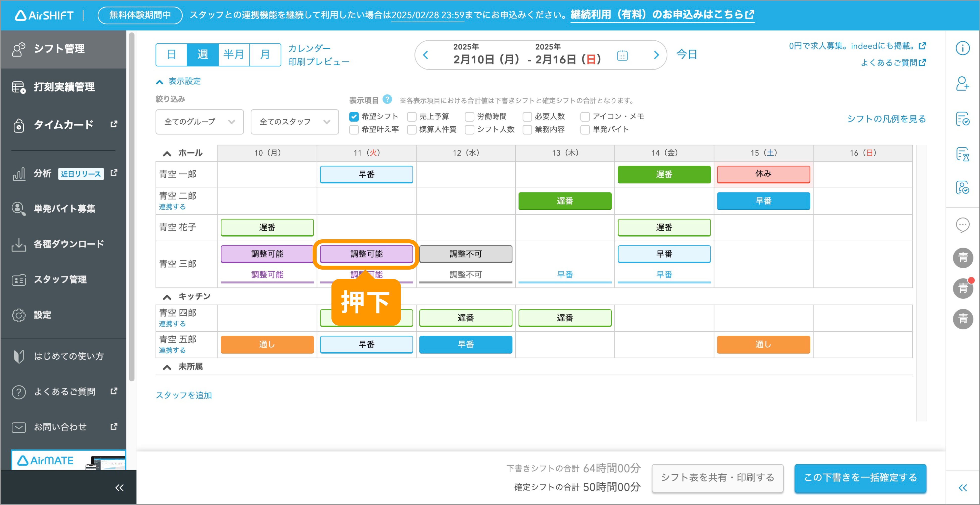Viewport: 980px width, 505px height.
Task: Open the 全てのグループ dropdown
Action: [x=199, y=122]
